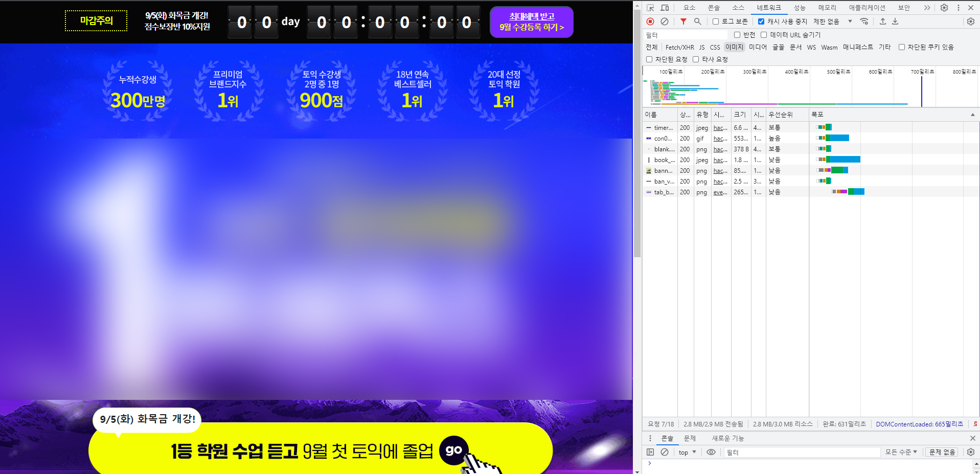The width and height of the screenshot is (980, 474).
Task: Activate the inspect element picker icon
Action: 650,8
